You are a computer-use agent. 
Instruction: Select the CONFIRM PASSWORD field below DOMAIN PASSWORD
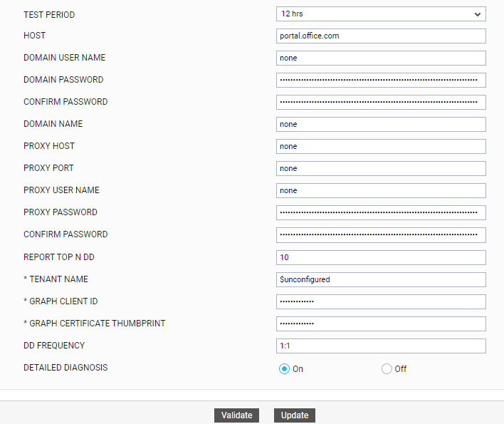coord(381,103)
